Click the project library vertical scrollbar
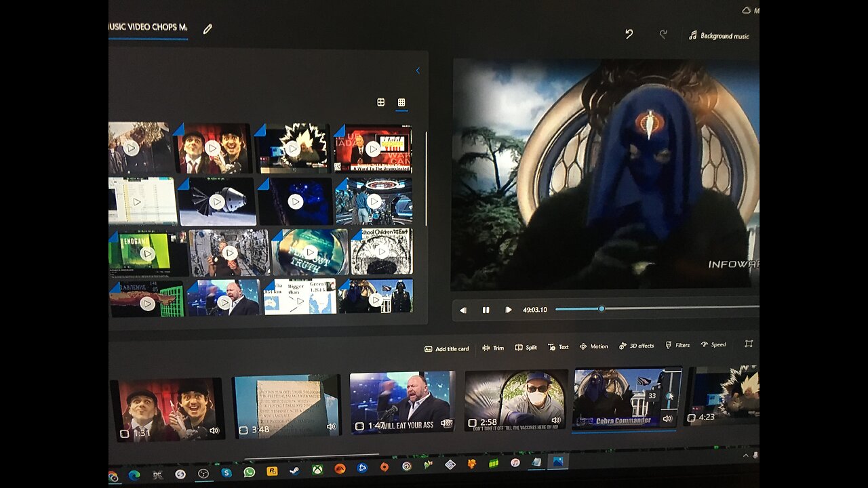The height and width of the screenshot is (488, 868). point(426,179)
